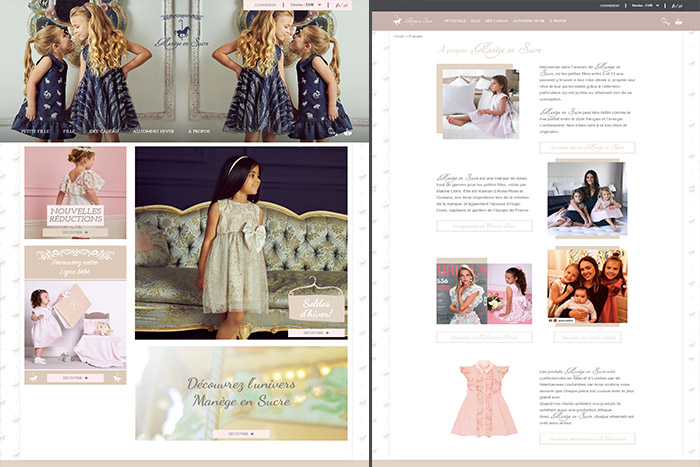This screenshot has width=700, height=467.
Task: Click Découvrir under Nouvelles Réductions
Action: [x=75, y=232]
